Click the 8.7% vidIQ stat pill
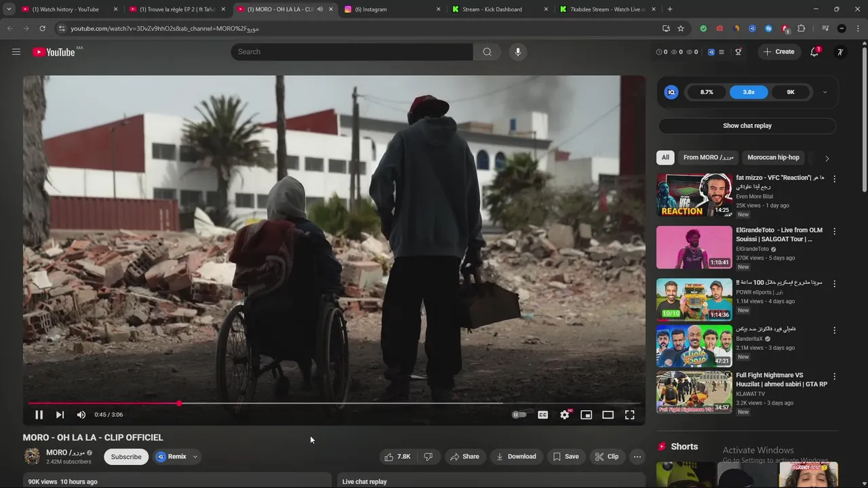The width and height of the screenshot is (868, 488). [x=707, y=92]
